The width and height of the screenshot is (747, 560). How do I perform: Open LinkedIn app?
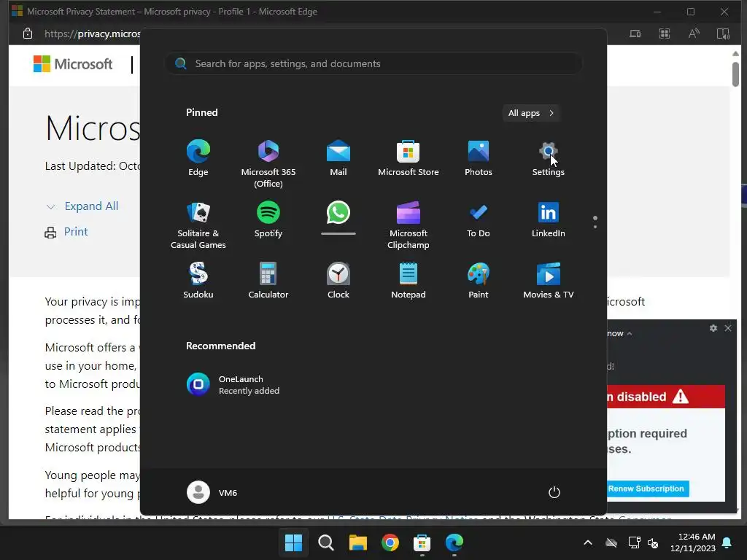tap(549, 219)
